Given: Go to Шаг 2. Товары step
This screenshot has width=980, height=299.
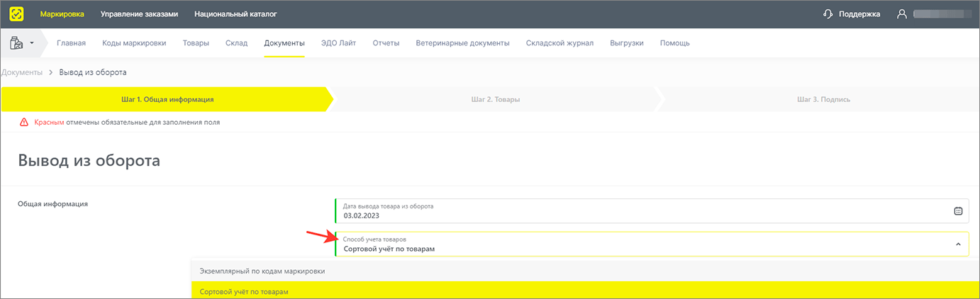Looking at the screenshot, I should pos(495,99).
